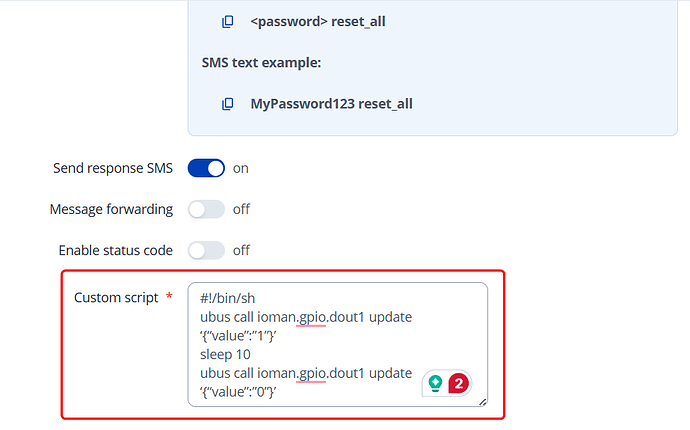Screen dimensions: 690x430
Task: Click the "on" status text beside Send response SMS
Action: [x=241, y=168]
